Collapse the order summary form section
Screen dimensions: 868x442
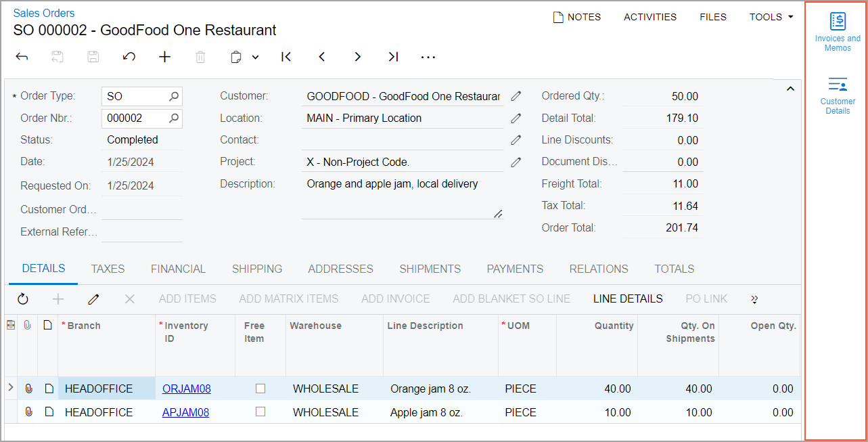(x=790, y=89)
